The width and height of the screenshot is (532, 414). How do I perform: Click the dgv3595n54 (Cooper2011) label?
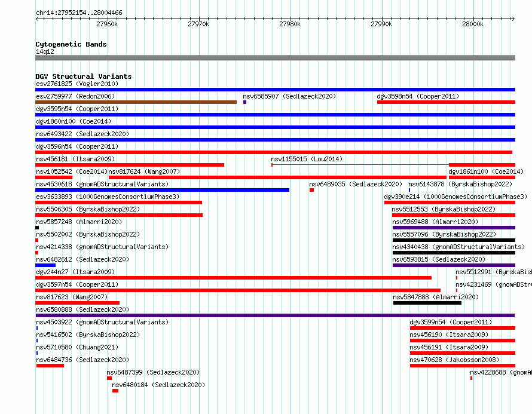[x=77, y=109]
